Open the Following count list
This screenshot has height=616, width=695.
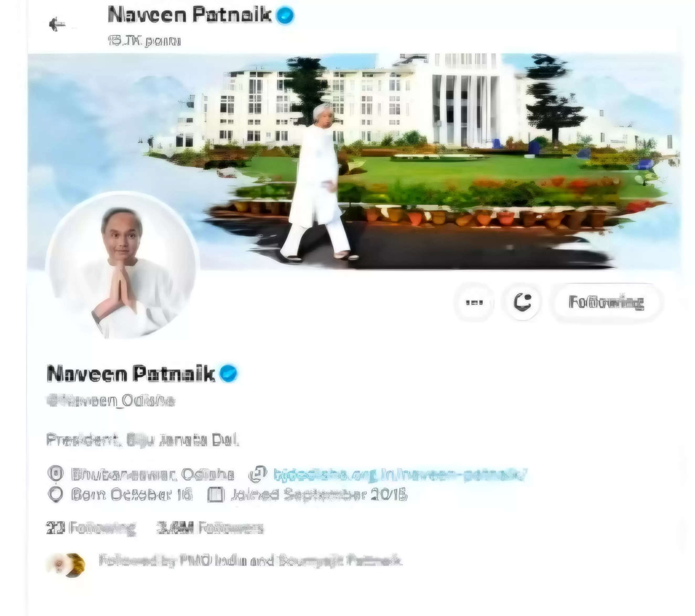point(91,528)
